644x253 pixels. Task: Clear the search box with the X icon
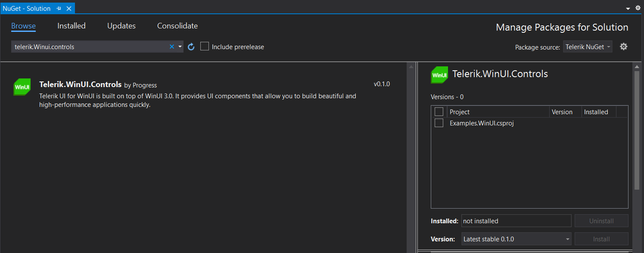(x=171, y=46)
